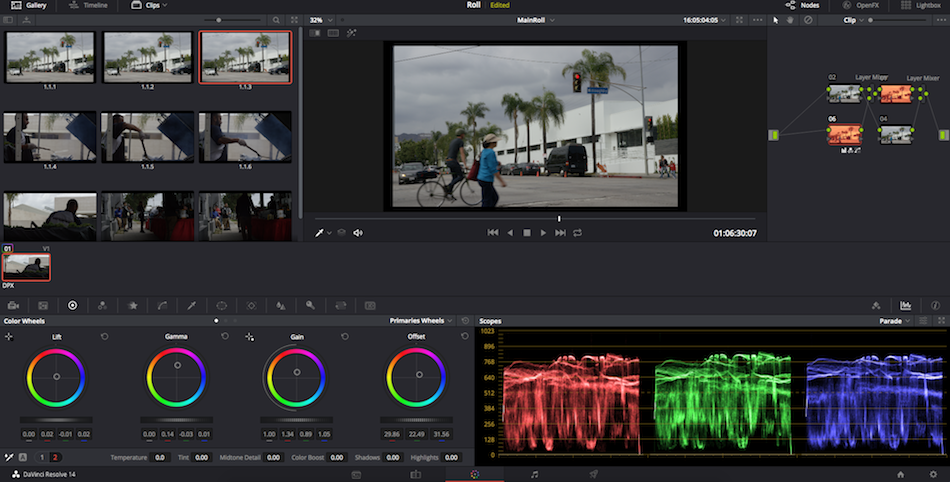This screenshot has width=950, height=482.
Task: Open the Tracker palette icon
Action: tap(251, 305)
